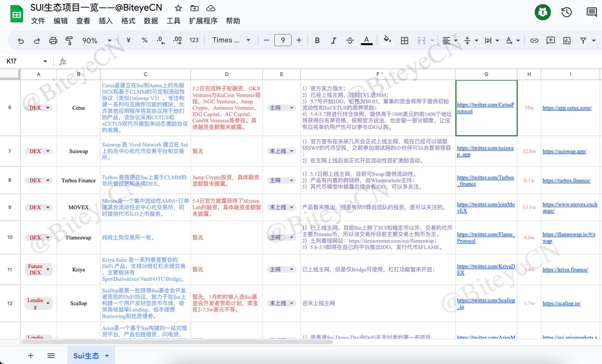Viewport: 602px width, 364px height.
Task: Apply percent format with the % icon
Action: pos(144,40)
